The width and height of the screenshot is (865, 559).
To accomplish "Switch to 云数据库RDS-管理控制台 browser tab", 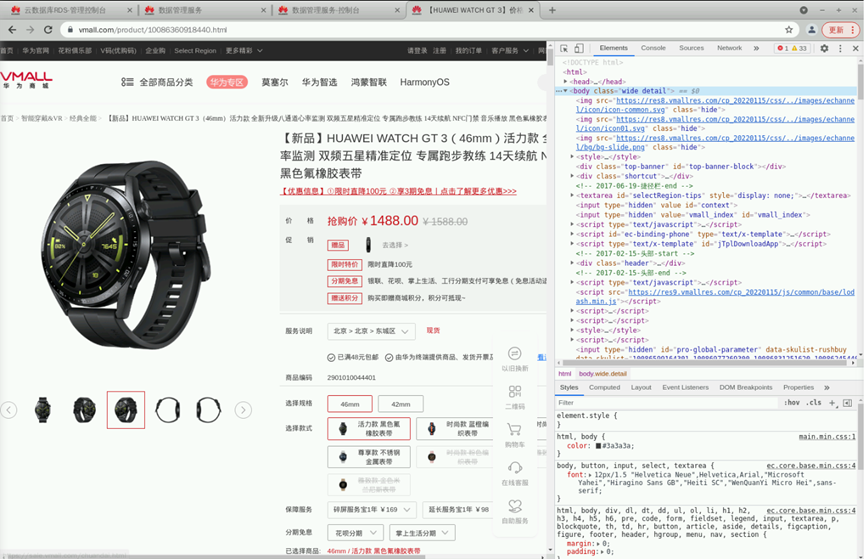I will tap(71, 10).
